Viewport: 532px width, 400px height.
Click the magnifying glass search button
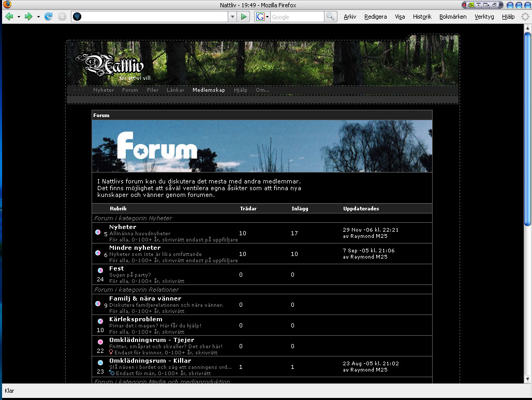(x=331, y=17)
